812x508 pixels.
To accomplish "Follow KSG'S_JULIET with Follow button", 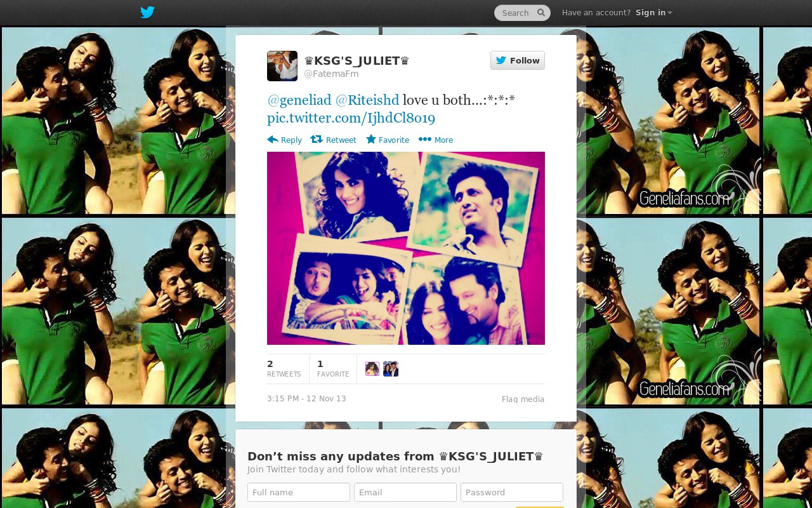I will pyautogui.click(x=518, y=60).
